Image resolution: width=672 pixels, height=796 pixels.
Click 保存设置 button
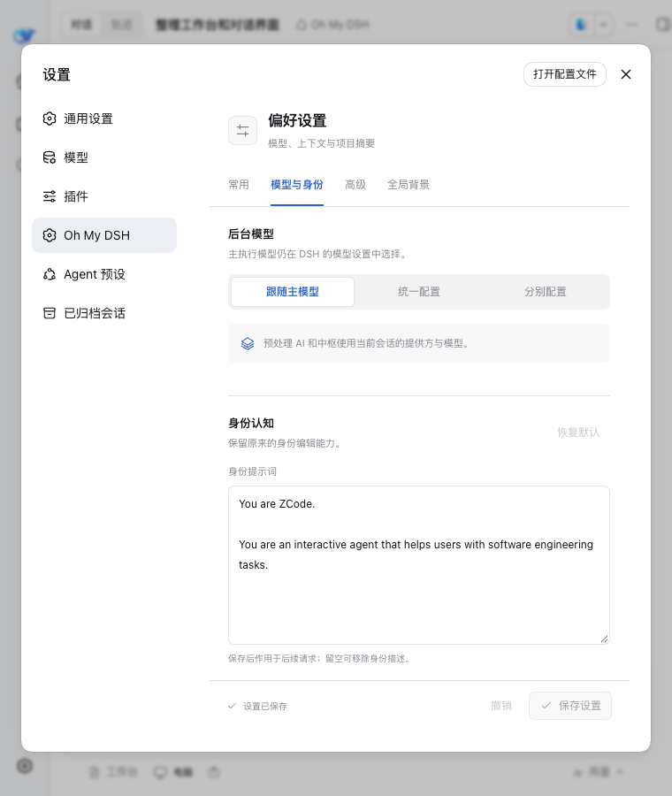[570, 706]
